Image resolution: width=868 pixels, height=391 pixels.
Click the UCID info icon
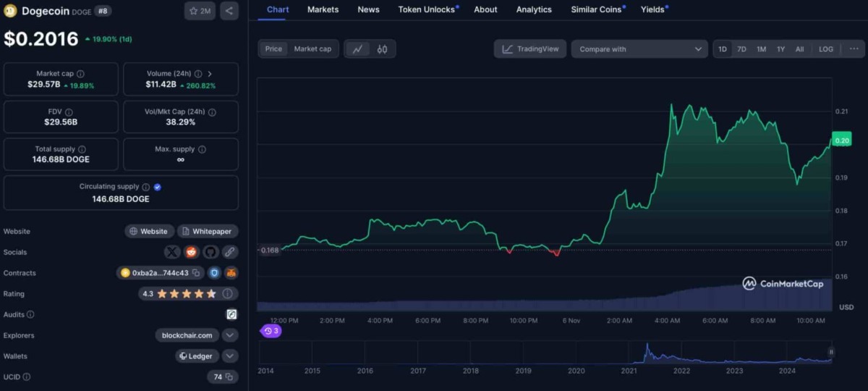click(x=27, y=377)
